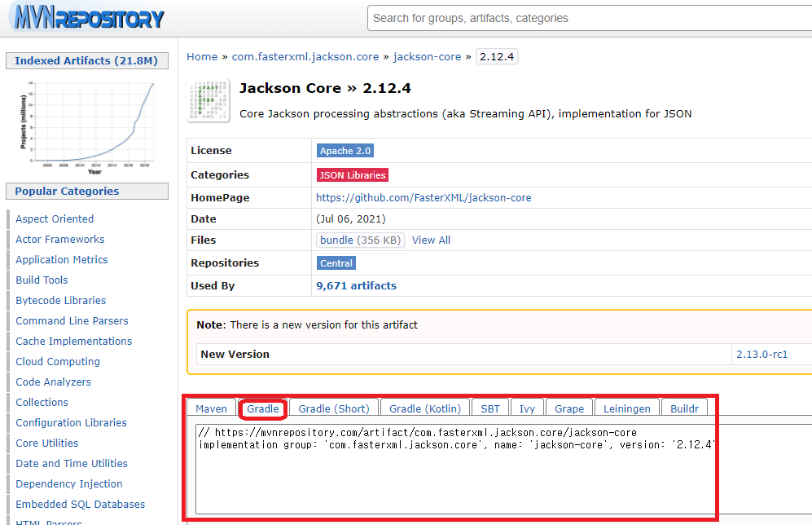This screenshot has width=812, height=525.
Task: Click the JSON Libraries category badge
Action: 353,175
